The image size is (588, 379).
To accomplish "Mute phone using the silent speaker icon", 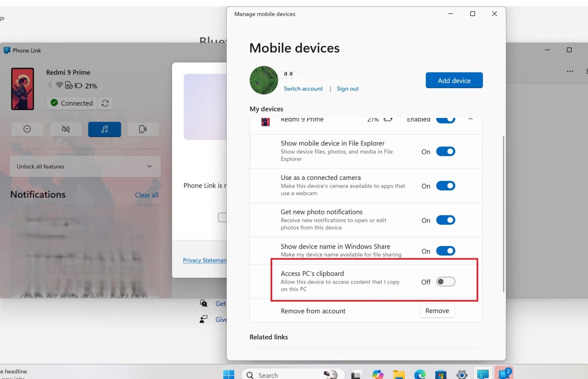I will 66,129.
